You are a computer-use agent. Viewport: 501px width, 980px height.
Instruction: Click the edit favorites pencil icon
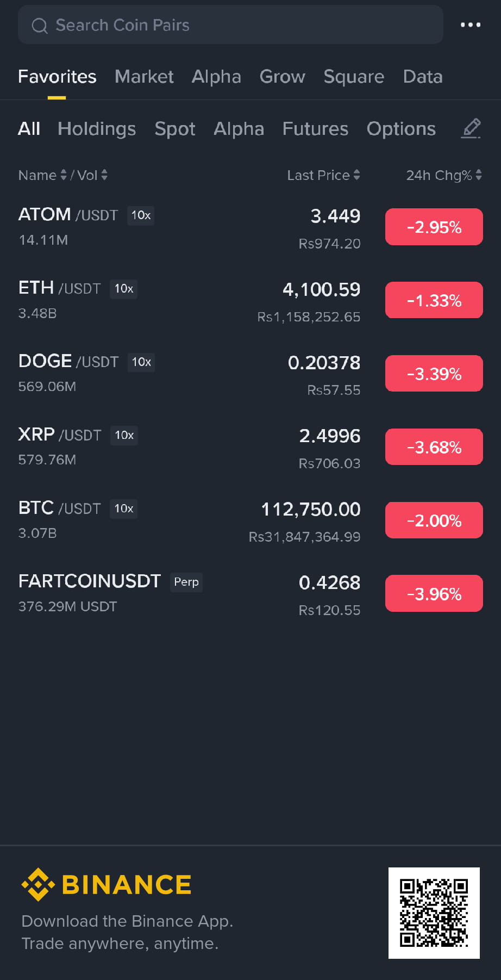[x=471, y=129]
